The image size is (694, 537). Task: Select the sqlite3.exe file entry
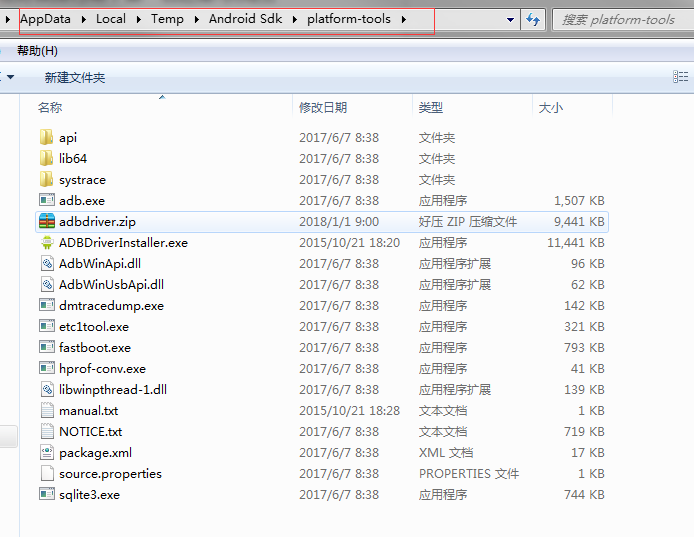click(x=89, y=495)
